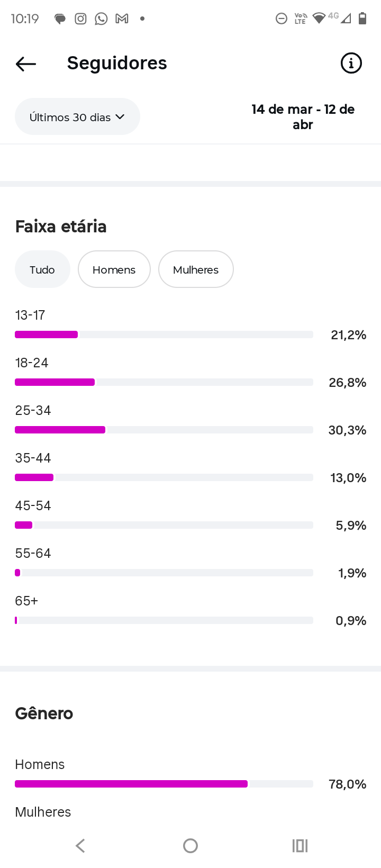Screen dimensions: 381x868
Task: Select the 18-24 age group row
Action: coord(164,373)
